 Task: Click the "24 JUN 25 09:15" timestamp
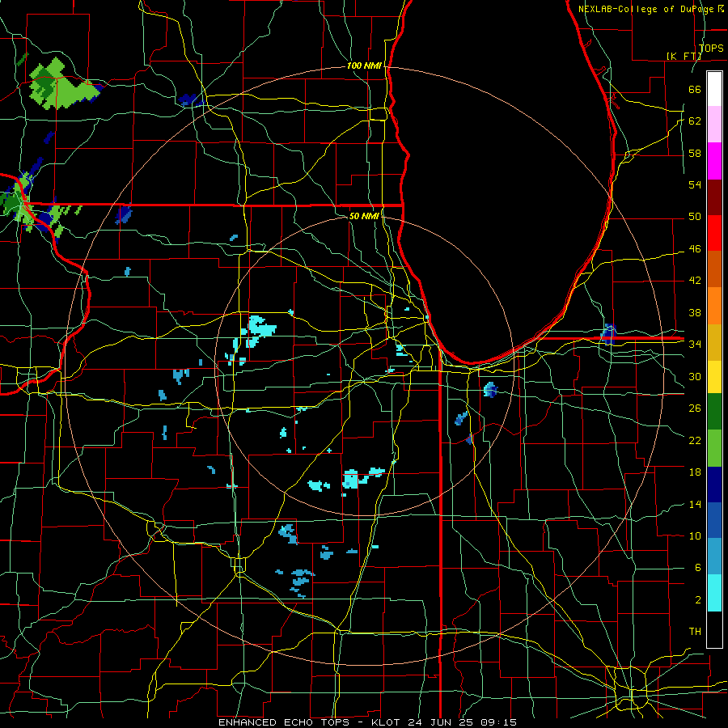click(462, 722)
